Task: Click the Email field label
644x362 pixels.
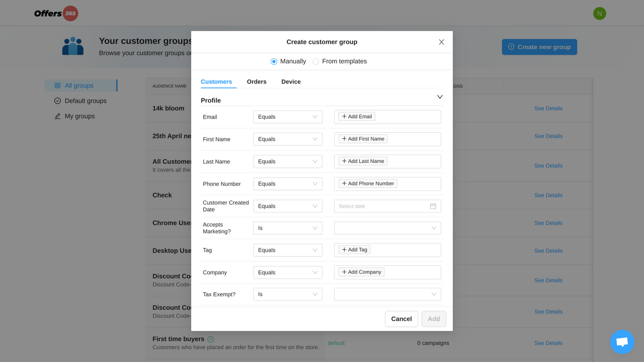Action: (x=210, y=117)
